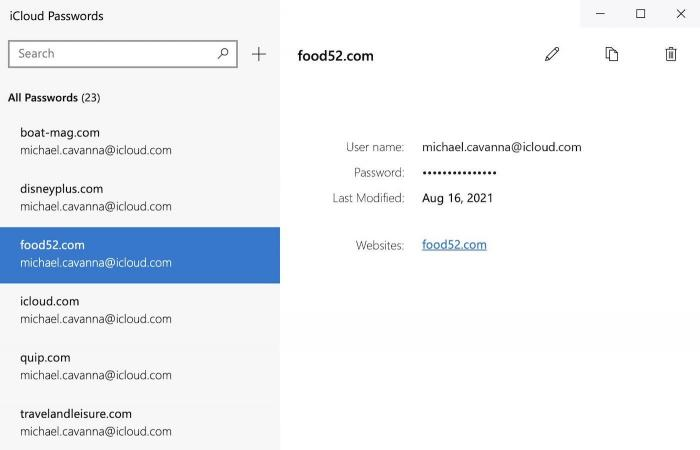Click the search magnifier icon
Screen dimensions: 700x450
point(223,54)
